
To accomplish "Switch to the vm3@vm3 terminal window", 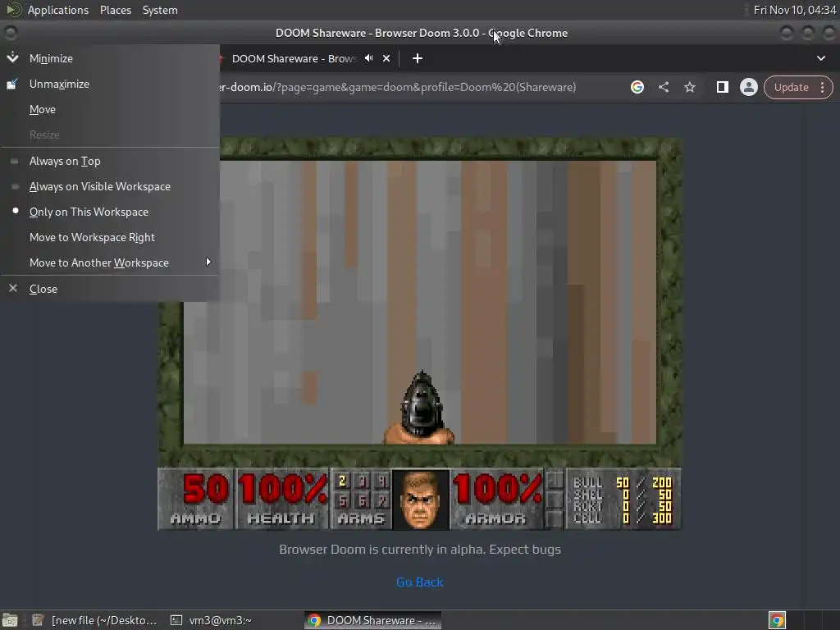I will click(211, 620).
